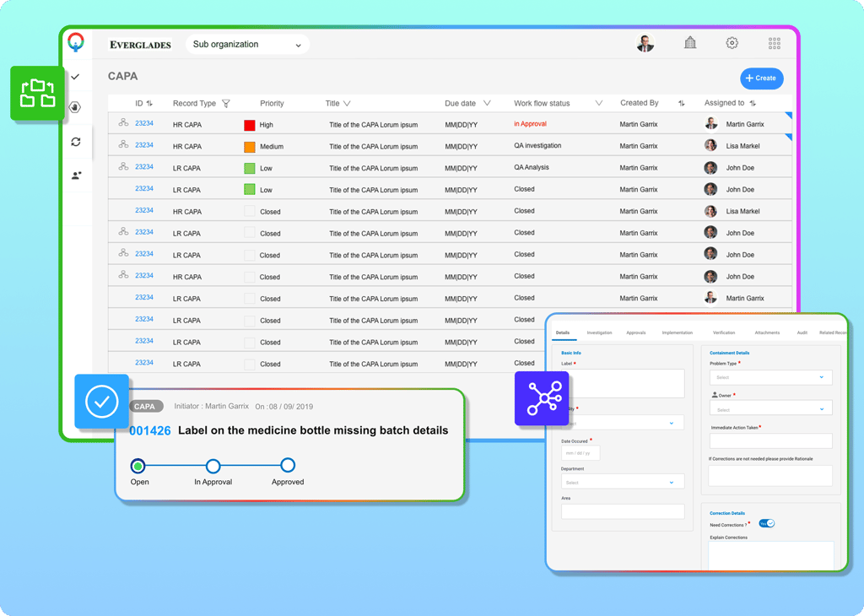
Task: Click the Priority column header
Action: [x=272, y=104]
